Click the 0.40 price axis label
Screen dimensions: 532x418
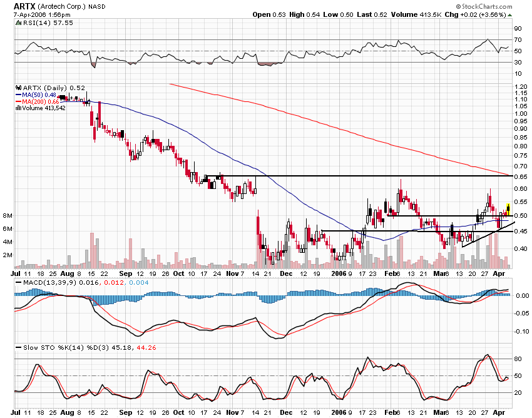(x=521, y=248)
